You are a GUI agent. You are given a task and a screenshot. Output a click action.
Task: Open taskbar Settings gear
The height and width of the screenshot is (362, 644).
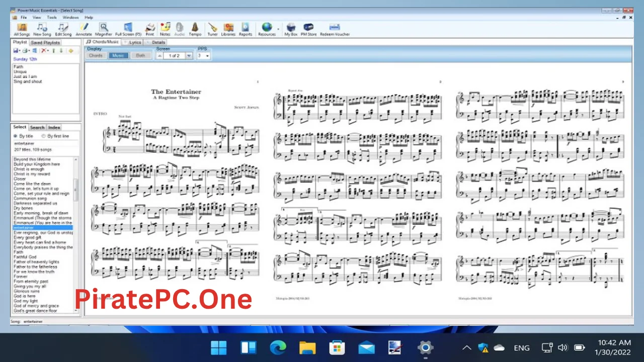click(425, 347)
